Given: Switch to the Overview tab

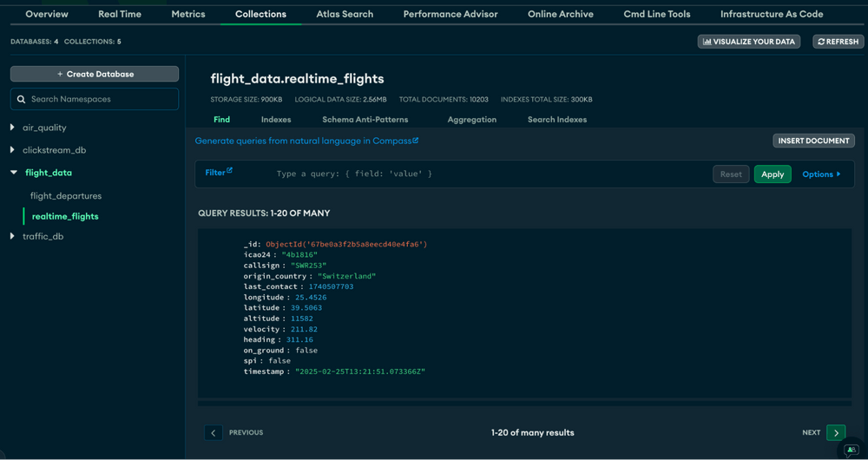Looking at the screenshot, I should pyautogui.click(x=47, y=15).
